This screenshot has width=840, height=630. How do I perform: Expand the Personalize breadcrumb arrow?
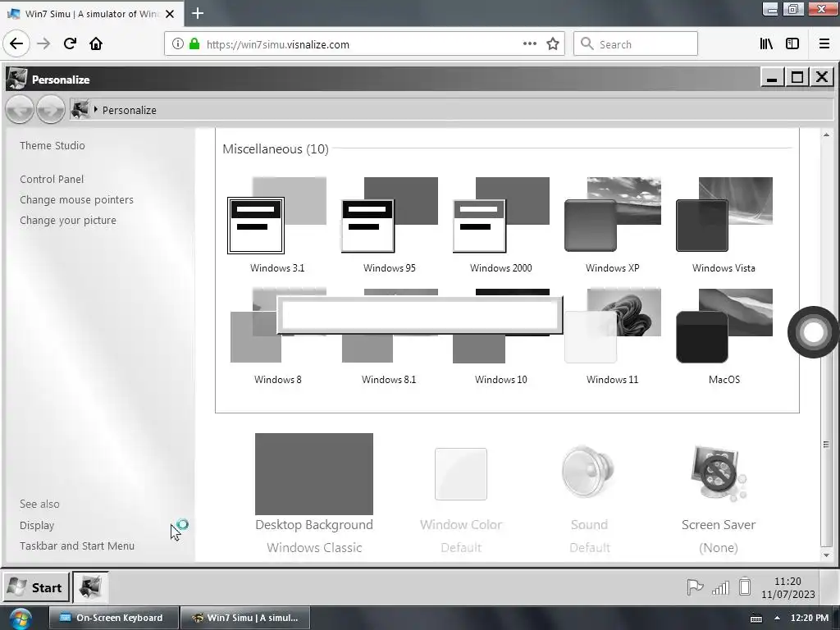click(x=95, y=110)
